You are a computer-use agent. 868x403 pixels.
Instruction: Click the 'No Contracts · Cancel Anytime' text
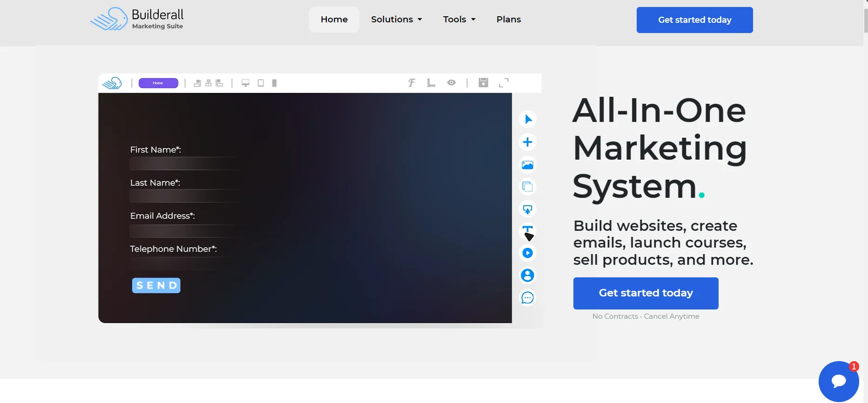[x=646, y=316]
